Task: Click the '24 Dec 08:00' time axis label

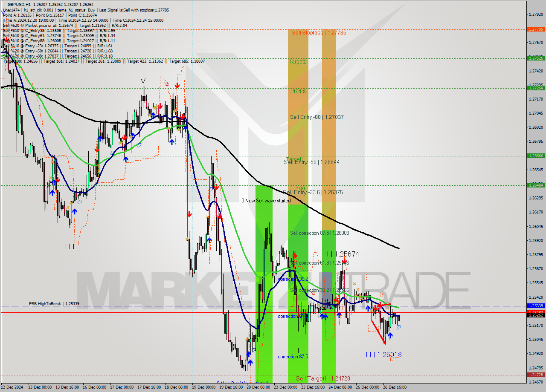Action: (340, 387)
